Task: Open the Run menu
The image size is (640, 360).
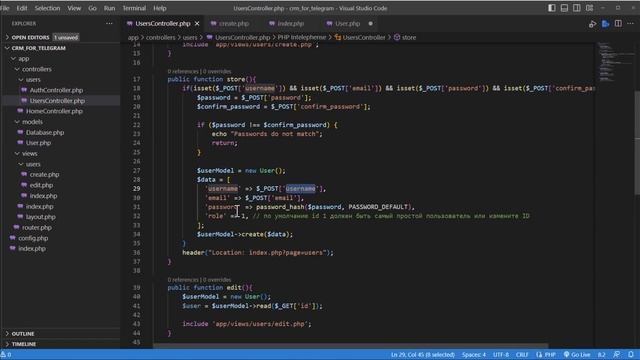Action: (109, 8)
